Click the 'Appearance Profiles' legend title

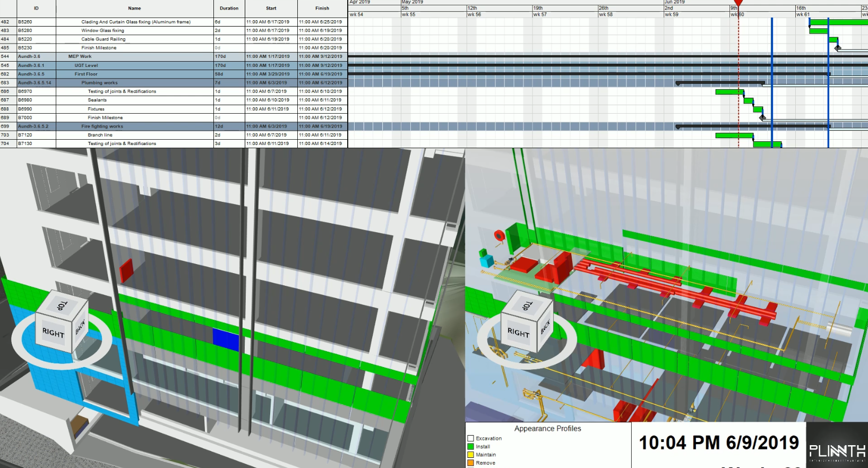pos(547,429)
